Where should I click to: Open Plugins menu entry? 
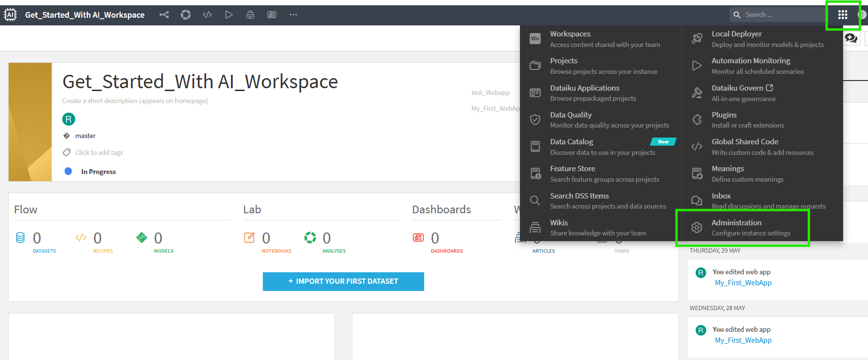tap(762, 120)
